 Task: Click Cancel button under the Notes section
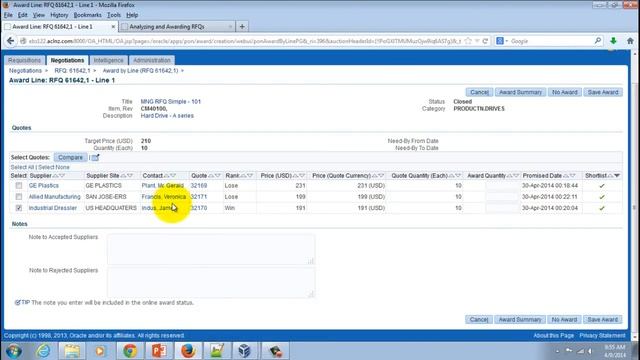click(x=479, y=320)
